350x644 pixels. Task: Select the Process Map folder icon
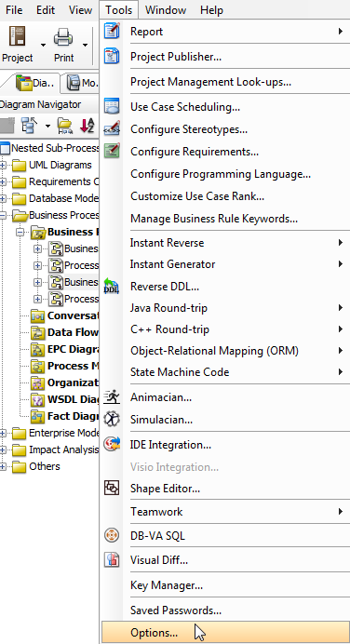(38, 366)
